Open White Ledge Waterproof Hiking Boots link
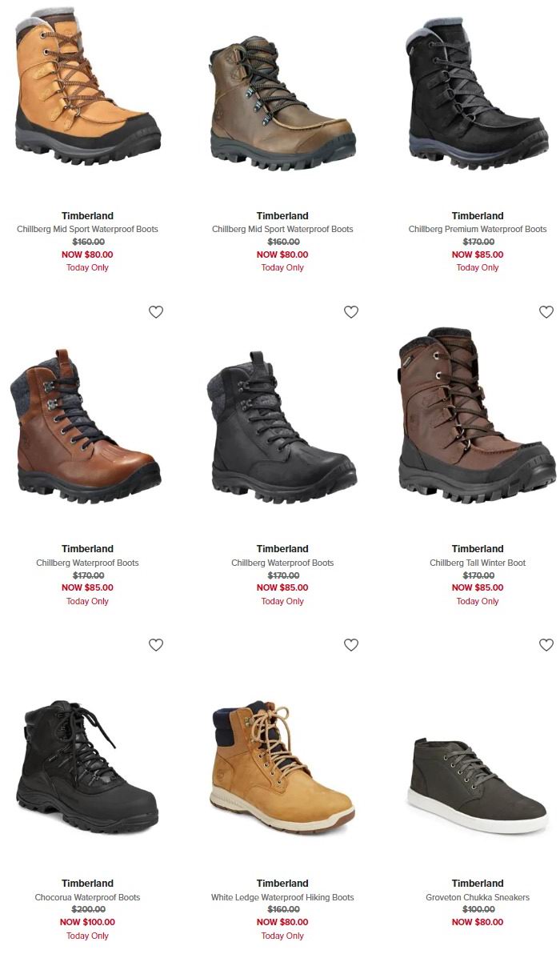Viewport: 560px width, 954px height. 282,897
